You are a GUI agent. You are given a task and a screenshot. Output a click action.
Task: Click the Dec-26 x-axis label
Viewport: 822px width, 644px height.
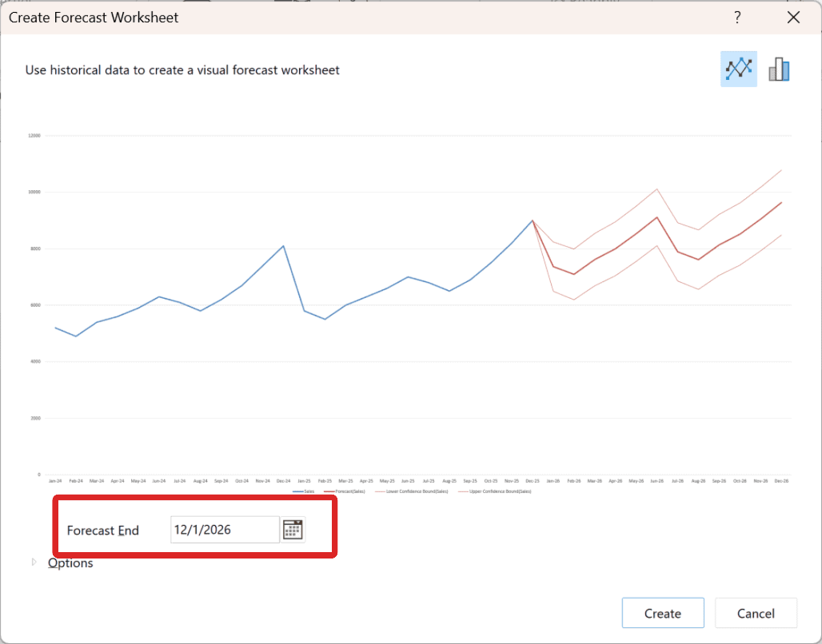782,481
